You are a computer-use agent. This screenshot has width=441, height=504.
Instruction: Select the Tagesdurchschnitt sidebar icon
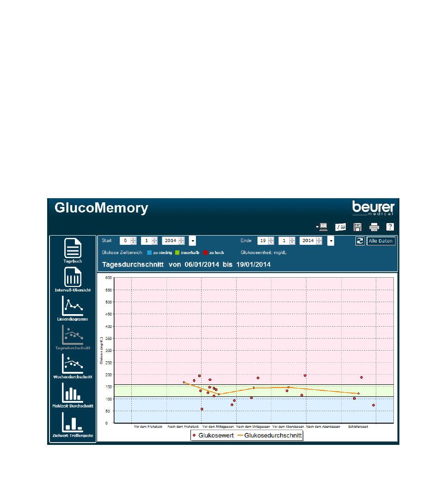point(73,337)
